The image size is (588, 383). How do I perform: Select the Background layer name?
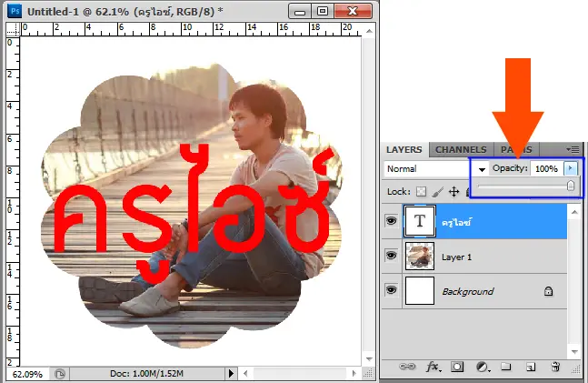click(468, 291)
